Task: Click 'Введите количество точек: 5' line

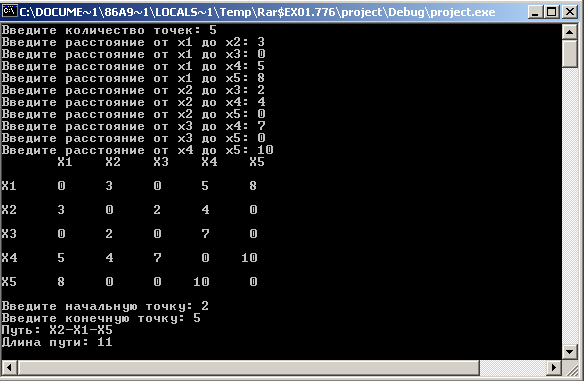Action: coord(109,30)
